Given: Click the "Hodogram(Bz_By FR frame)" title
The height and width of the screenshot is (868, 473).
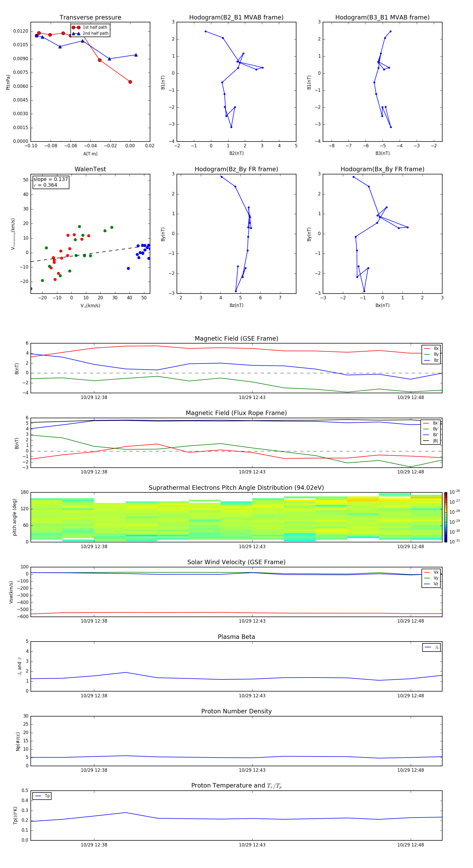Looking at the screenshot, I should [236, 169].
